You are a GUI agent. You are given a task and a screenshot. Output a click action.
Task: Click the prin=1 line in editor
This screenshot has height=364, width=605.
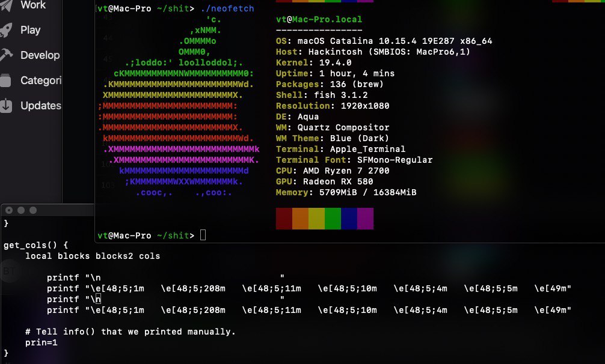tap(41, 342)
